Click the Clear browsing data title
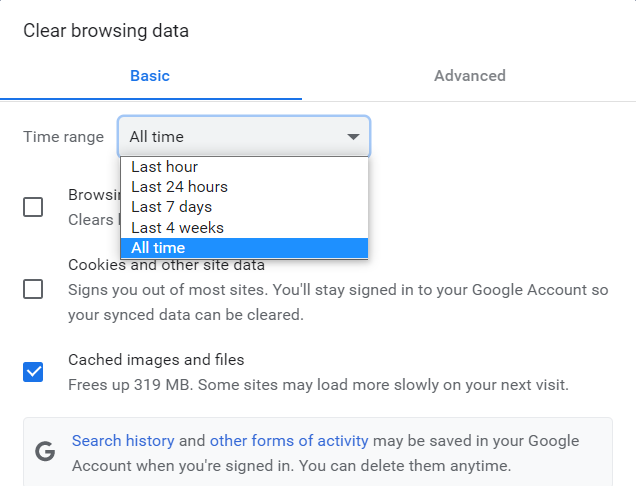 (106, 31)
